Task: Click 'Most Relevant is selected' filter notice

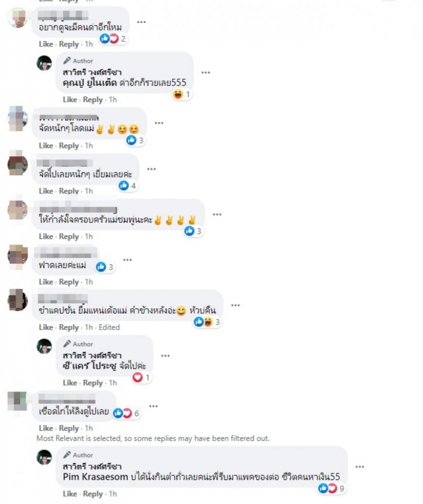Action: [153, 438]
